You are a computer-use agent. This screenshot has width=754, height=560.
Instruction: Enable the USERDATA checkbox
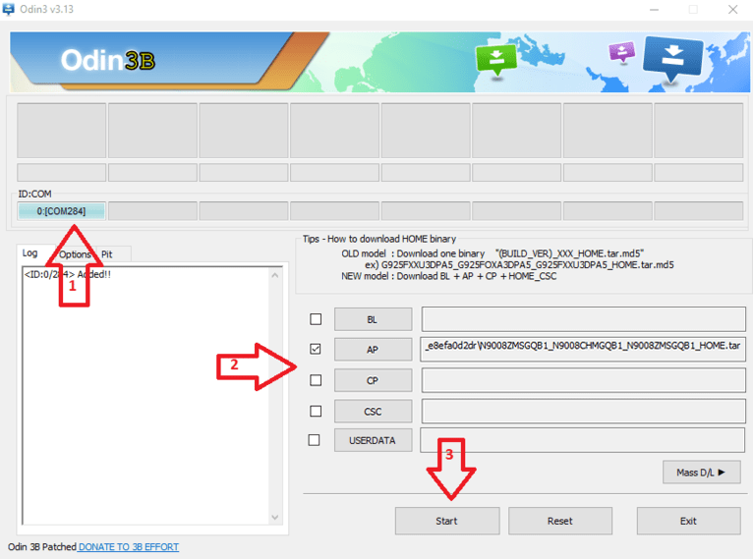[314, 440]
